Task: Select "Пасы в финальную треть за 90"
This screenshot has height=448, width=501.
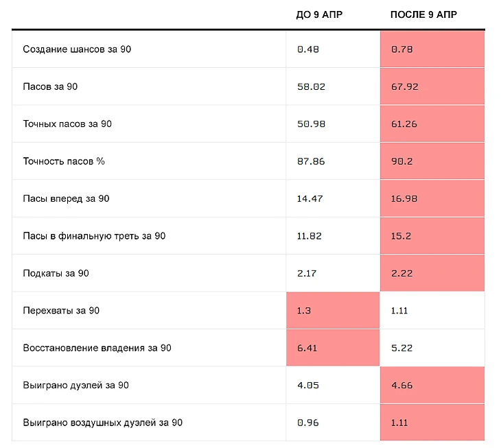Action: [x=94, y=236]
